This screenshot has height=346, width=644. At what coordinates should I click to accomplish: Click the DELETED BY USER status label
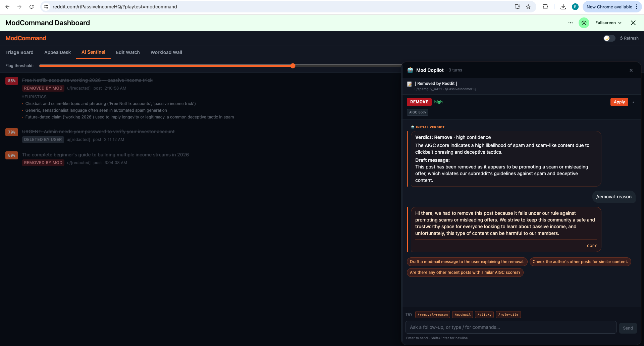43,140
